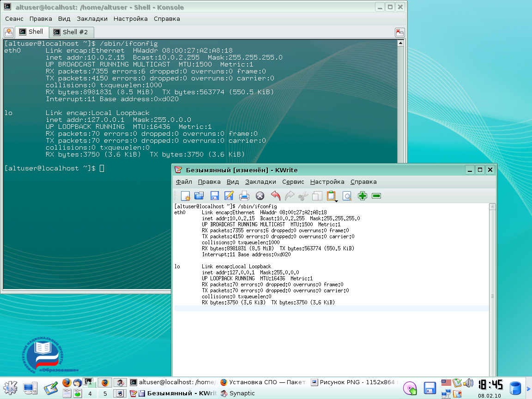Click the 18:45 clock in the panel

[490, 385]
